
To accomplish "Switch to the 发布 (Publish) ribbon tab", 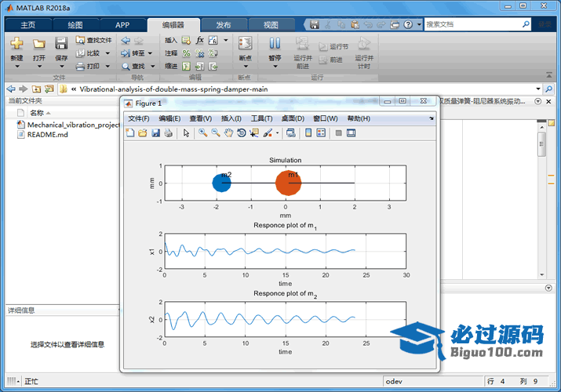I will 223,24.
